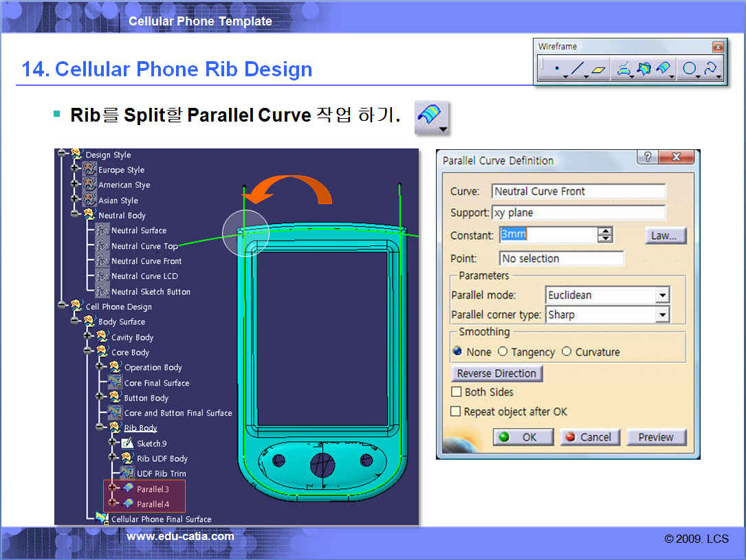Select Parallel.3 in specification tree

tap(152, 489)
